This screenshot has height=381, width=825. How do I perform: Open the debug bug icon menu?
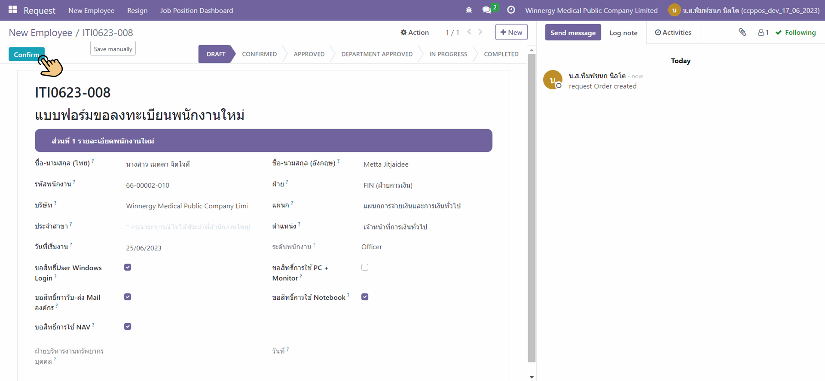point(469,11)
